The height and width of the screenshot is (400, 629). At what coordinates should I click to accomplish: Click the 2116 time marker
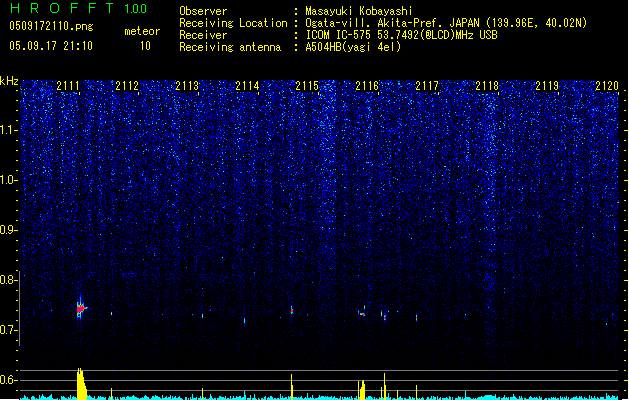367,86
